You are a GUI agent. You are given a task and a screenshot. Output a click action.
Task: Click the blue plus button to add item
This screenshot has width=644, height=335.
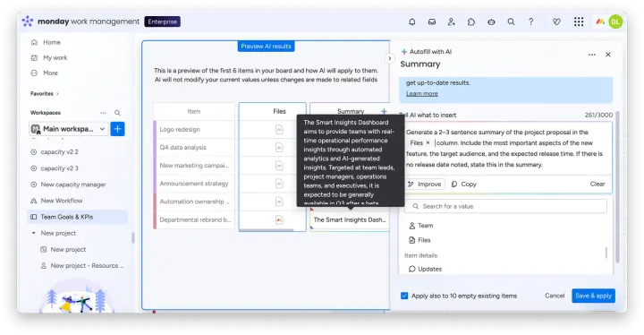pyautogui.click(x=117, y=129)
